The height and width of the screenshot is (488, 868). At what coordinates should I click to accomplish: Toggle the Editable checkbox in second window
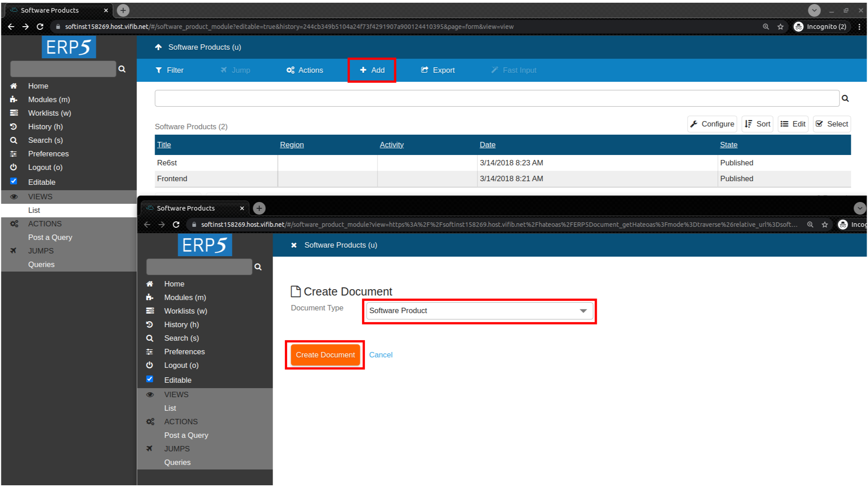151,380
